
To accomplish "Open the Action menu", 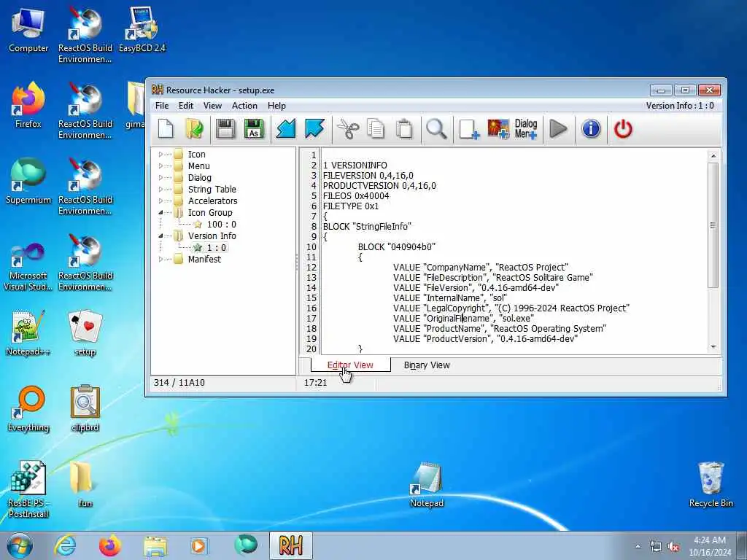I will 244,106.
